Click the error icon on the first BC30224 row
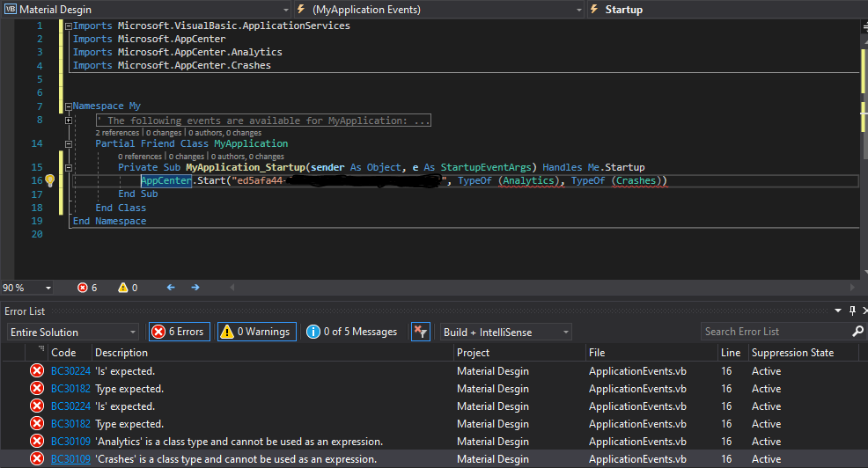Viewport: 868px width, 468px height. (37, 370)
